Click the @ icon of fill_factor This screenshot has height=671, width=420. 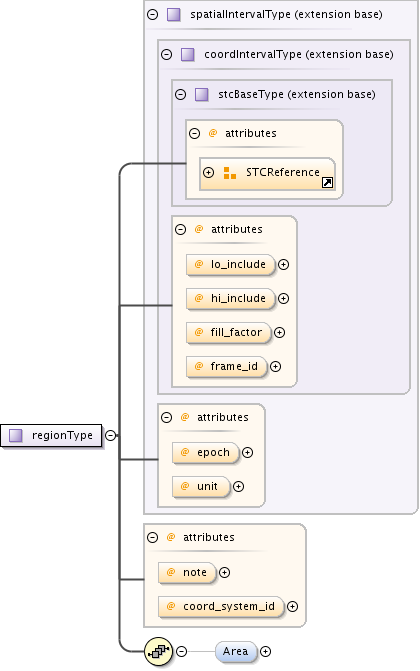click(199, 332)
